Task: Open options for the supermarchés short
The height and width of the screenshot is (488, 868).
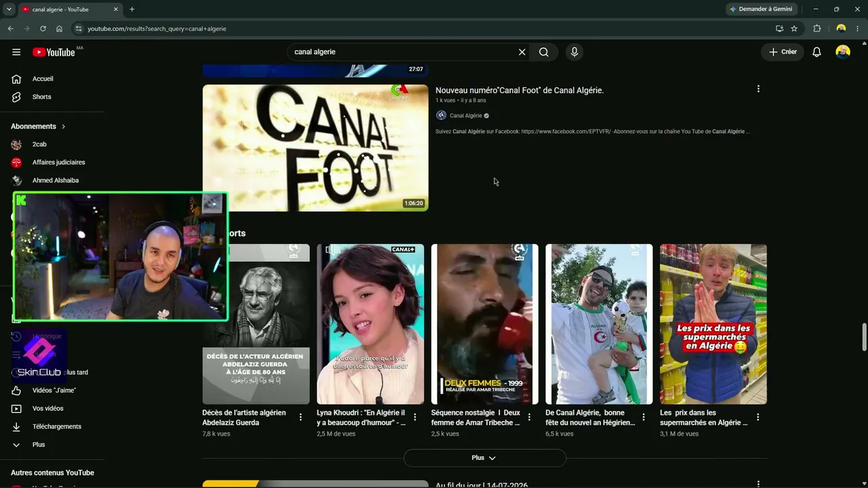Action: click(x=758, y=418)
